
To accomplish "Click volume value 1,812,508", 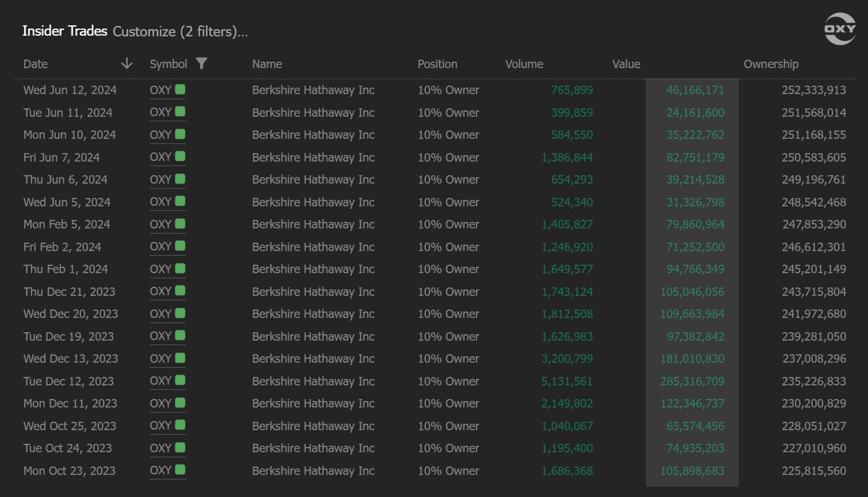I will click(567, 314).
